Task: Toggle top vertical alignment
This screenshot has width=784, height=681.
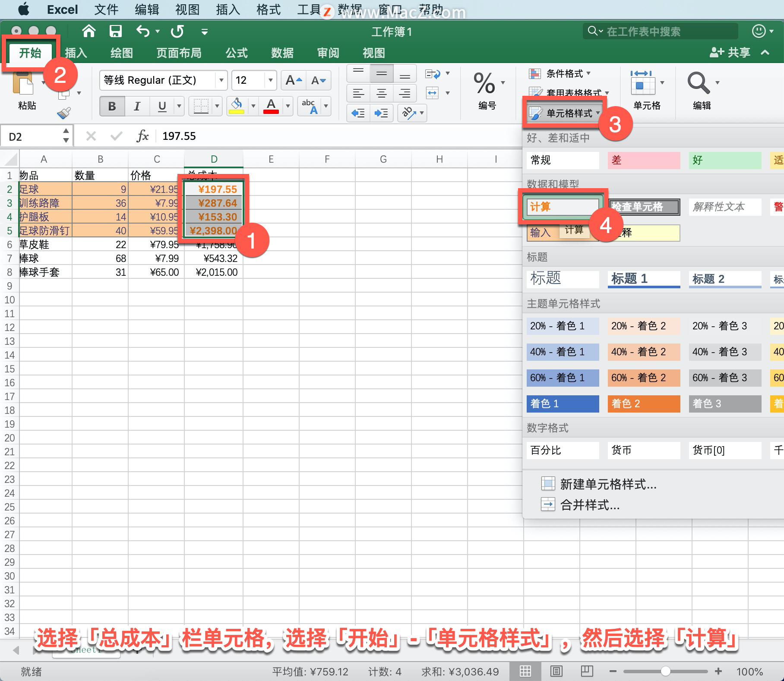Action: coord(358,73)
